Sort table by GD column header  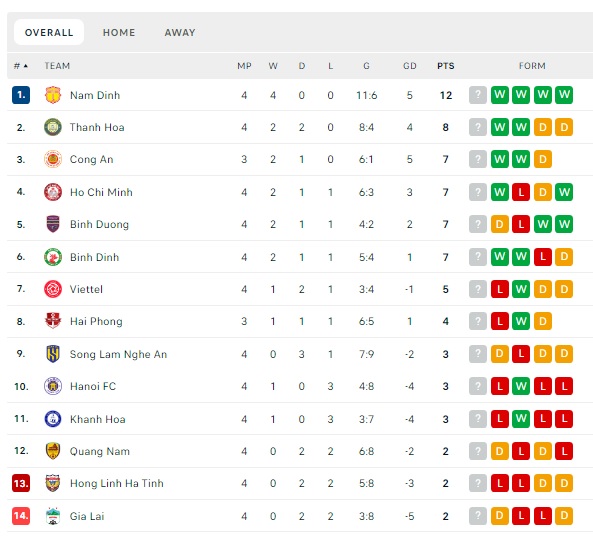point(410,66)
